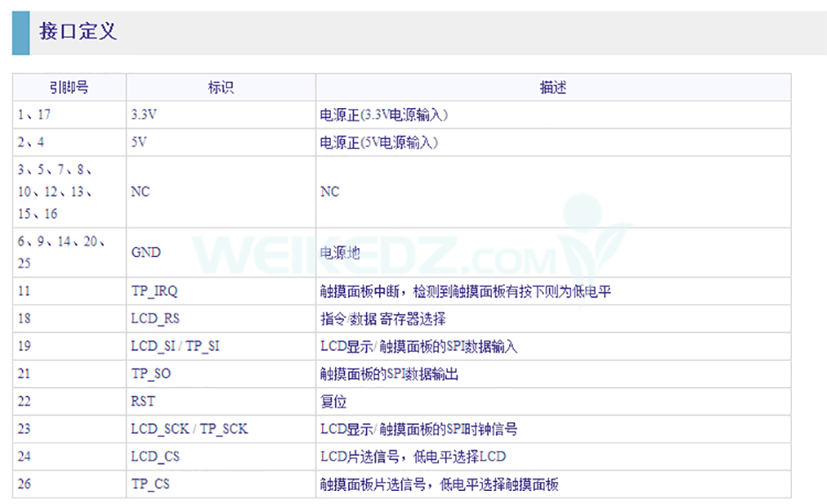Image resolution: width=827 pixels, height=504 pixels.
Task: Click the description 触摸面板片选信号，低电平选择触摸面板
Action: point(439,485)
